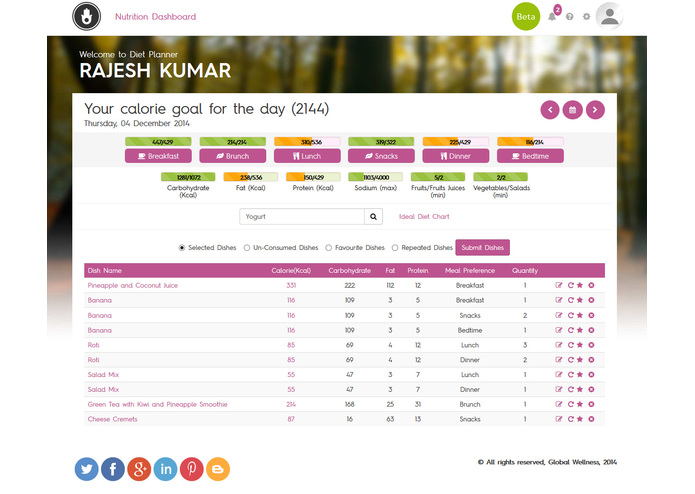
Task: Open the Snacks meal tab
Action: pos(381,156)
